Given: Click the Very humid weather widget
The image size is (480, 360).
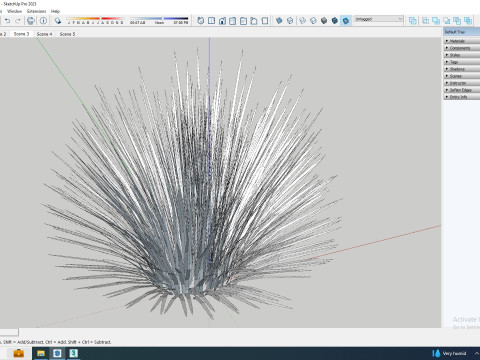Looking at the screenshot, I should click(x=449, y=353).
